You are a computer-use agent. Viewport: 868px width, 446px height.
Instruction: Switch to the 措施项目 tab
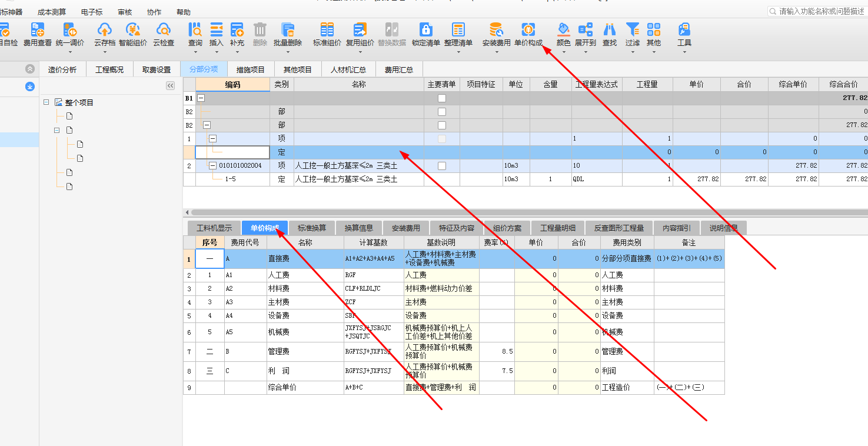pyautogui.click(x=251, y=69)
